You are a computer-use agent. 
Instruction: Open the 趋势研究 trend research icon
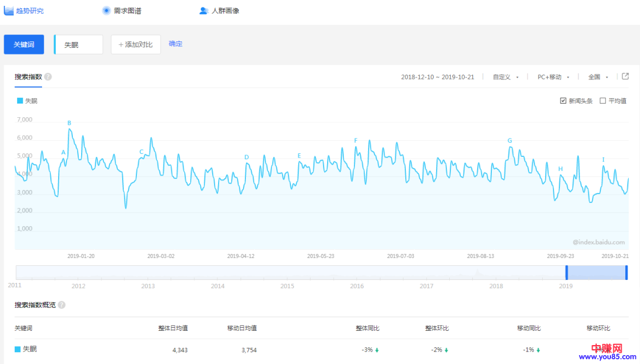pos(9,10)
